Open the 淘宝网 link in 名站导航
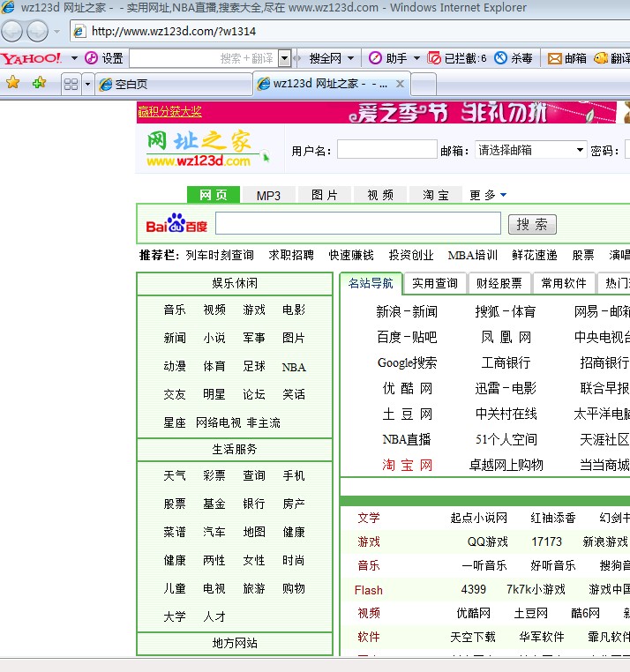The width and height of the screenshot is (630, 672). click(408, 465)
